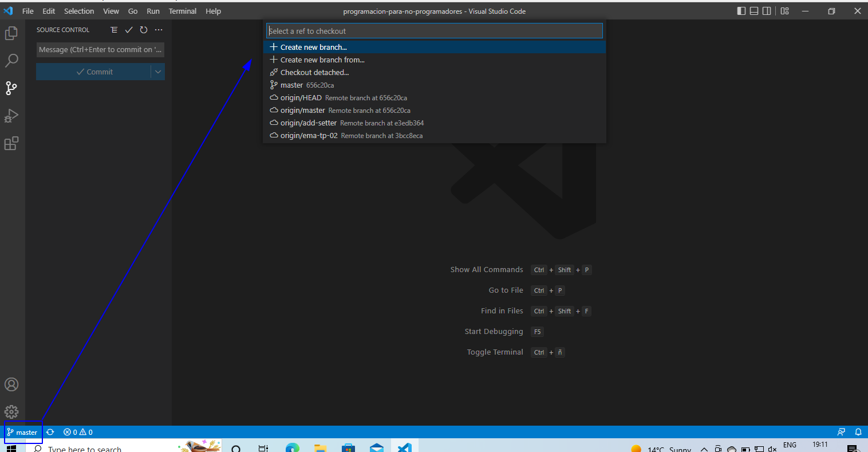Toggle the primary side bar layout icon
The width and height of the screenshot is (868, 452).
pyautogui.click(x=741, y=11)
